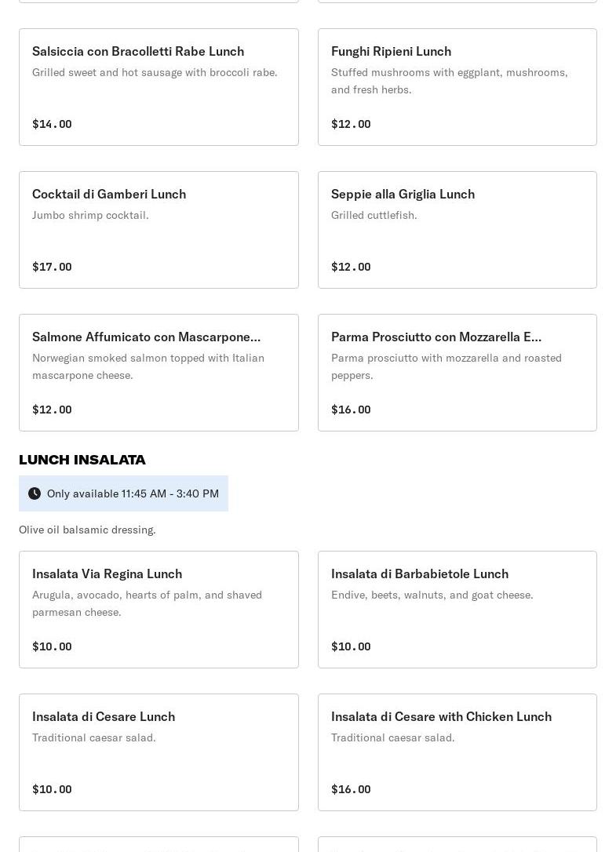This screenshot has width=616, height=852.
Task: Click the $14.00 price on Salsiccia item
Action: pos(52,124)
